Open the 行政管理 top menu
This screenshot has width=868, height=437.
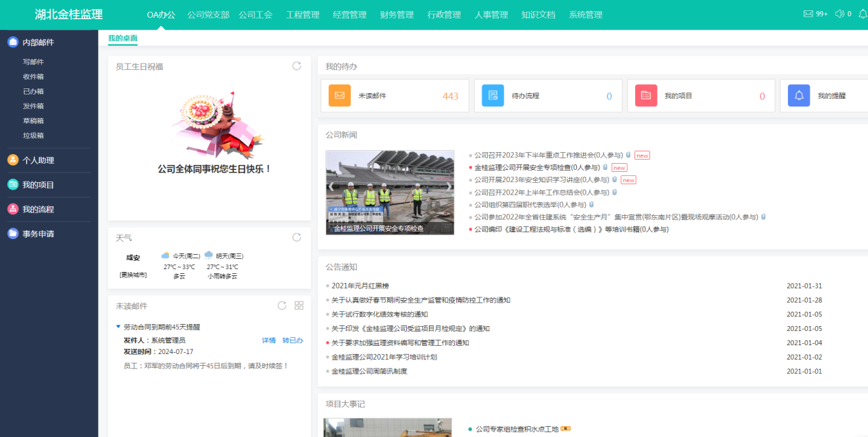point(444,15)
